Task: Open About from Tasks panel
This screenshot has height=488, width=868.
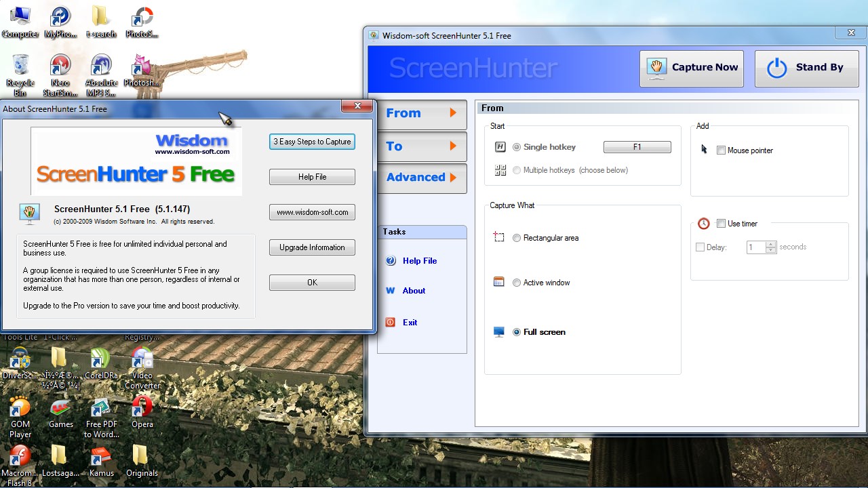Action: click(414, 291)
